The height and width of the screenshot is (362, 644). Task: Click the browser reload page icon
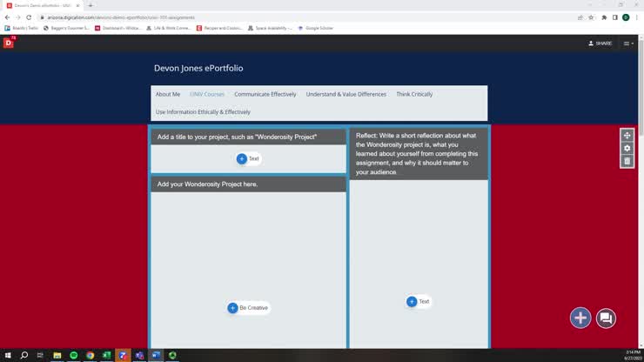coord(29,17)
